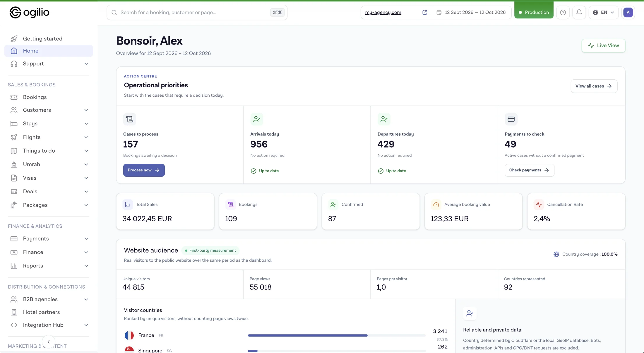Click the Cancellation Rate pulse icon
This screenshot has width=644, height=353.
(539, 204)
